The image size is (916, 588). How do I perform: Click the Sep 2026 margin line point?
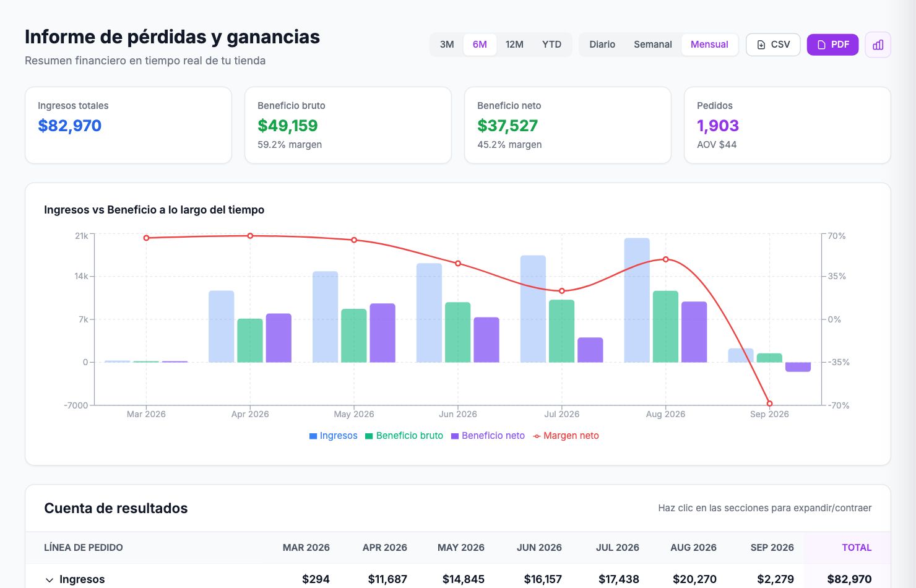coord(769,404)
